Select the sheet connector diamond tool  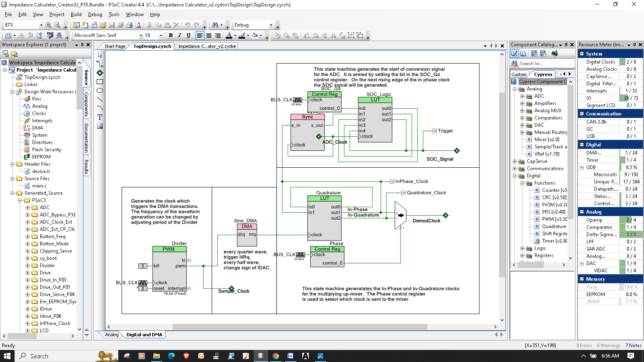(x=100, y=73)
